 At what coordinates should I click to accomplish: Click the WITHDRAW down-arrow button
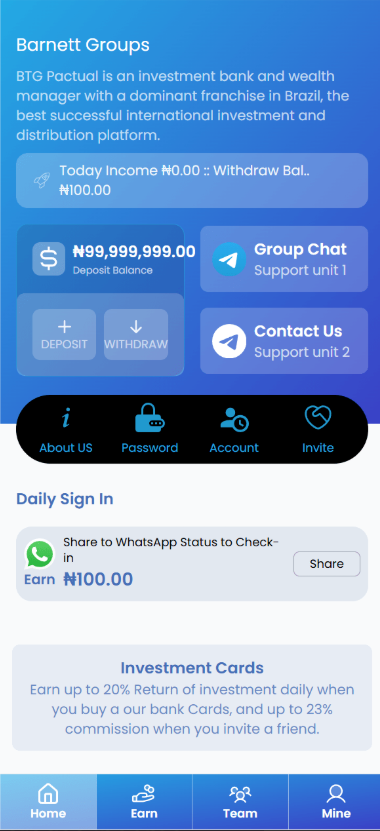click(136, 334)
